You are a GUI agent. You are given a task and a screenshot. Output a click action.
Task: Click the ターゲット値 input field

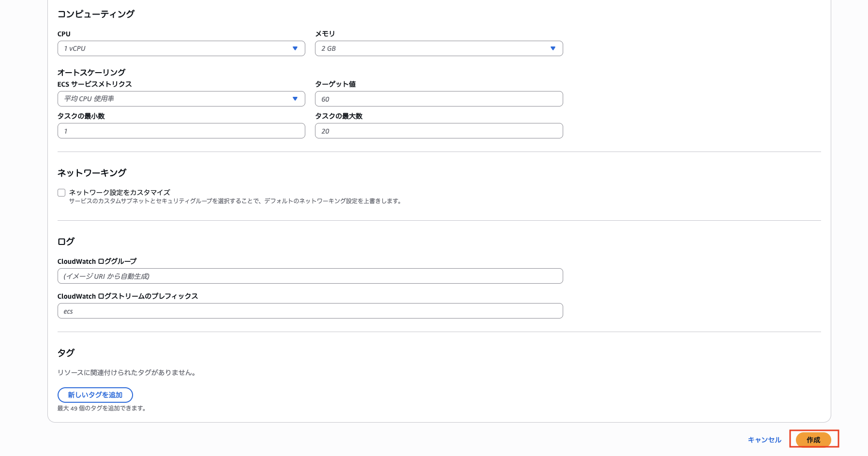point(439,99)
